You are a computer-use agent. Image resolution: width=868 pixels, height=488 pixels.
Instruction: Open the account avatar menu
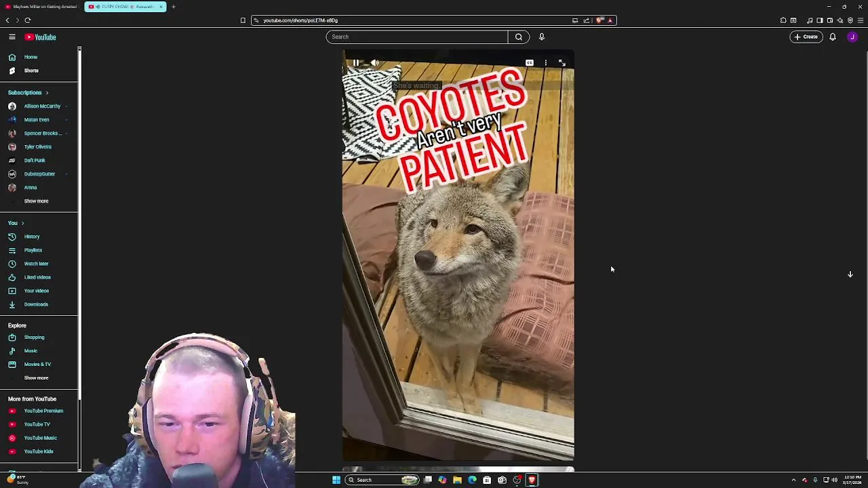[852, 37]
